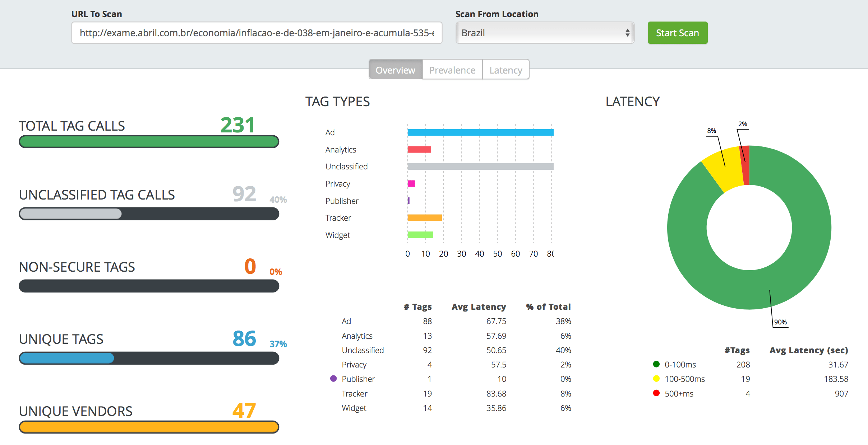Switch to the Prevalence tab
Image resolution: width=868 pixels, height=445 pixels.
[x=452, y=70]
